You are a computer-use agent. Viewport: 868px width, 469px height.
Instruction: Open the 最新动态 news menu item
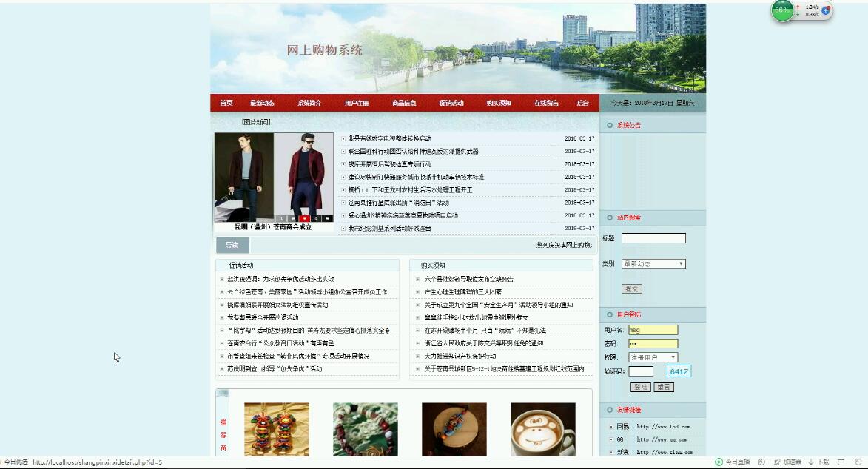262,103
